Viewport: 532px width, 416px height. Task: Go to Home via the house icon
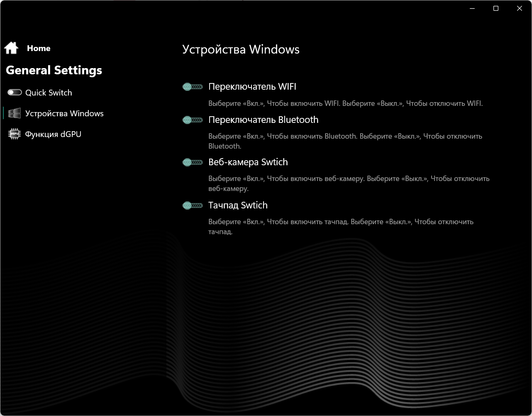(x=11, y=48)
